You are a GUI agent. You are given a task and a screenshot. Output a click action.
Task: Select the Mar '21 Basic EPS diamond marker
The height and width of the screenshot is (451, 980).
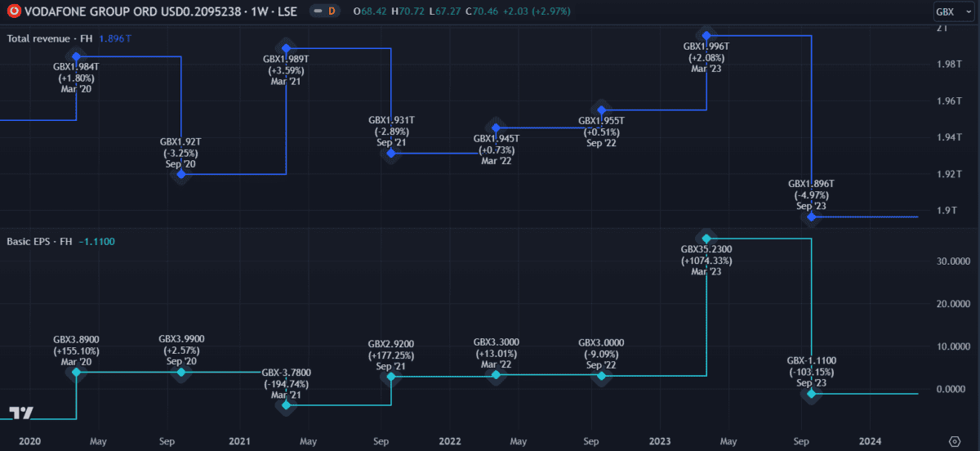point(286,404)
